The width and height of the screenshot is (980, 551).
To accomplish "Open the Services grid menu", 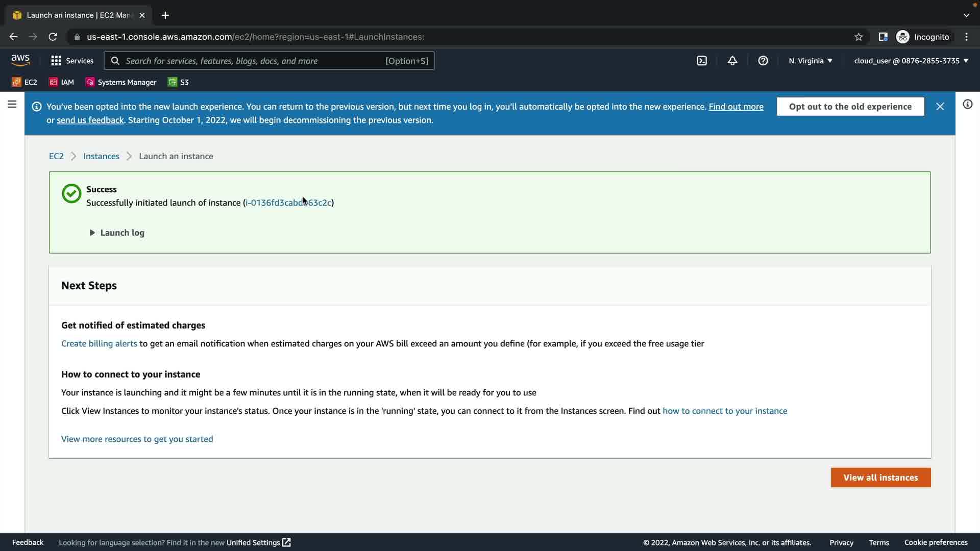I will [x=72, y=61].
